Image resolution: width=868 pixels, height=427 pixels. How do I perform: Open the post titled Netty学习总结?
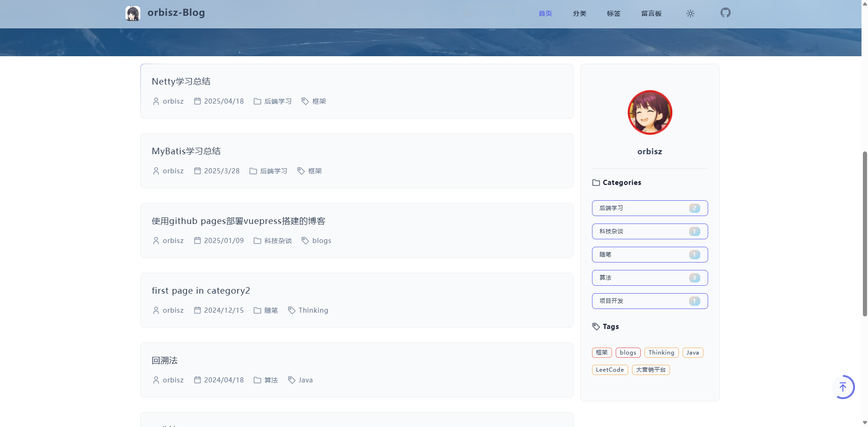(181, 81)
